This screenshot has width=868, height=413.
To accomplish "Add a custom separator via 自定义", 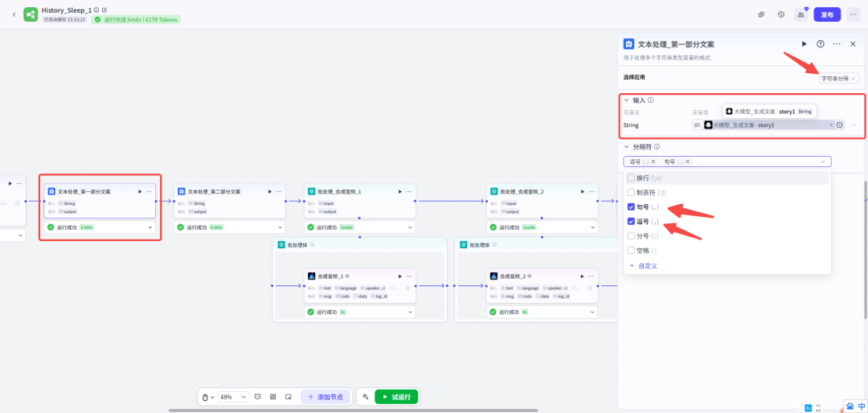I will click(643, 266).
